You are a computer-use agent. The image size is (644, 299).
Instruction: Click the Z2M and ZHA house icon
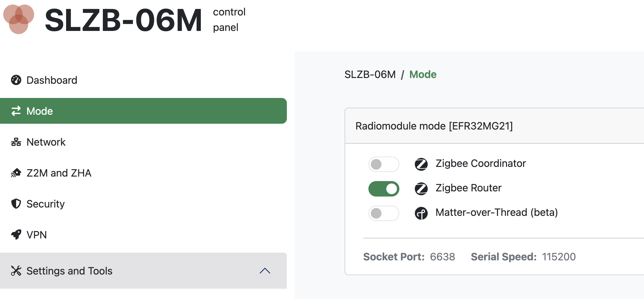click(x=16, y=173)
